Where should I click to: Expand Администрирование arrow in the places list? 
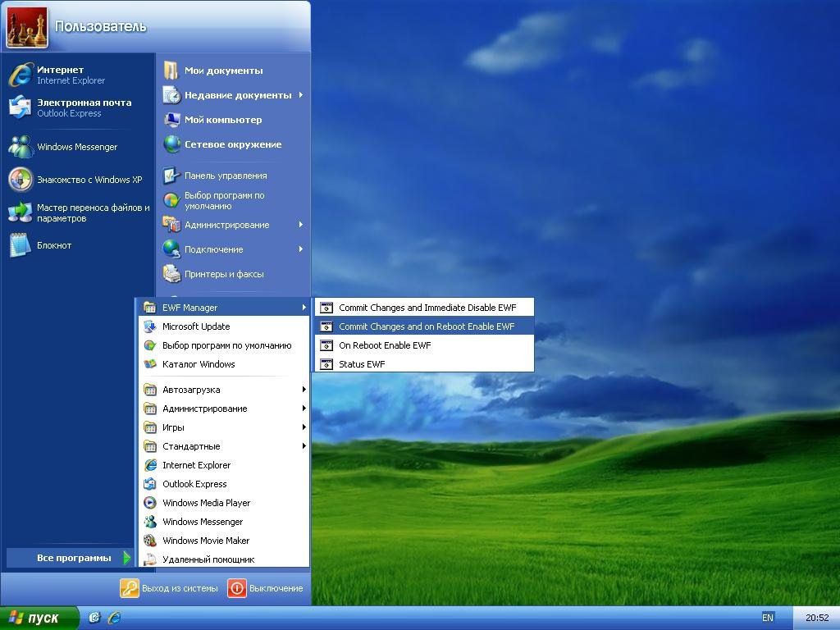[301, 225]
